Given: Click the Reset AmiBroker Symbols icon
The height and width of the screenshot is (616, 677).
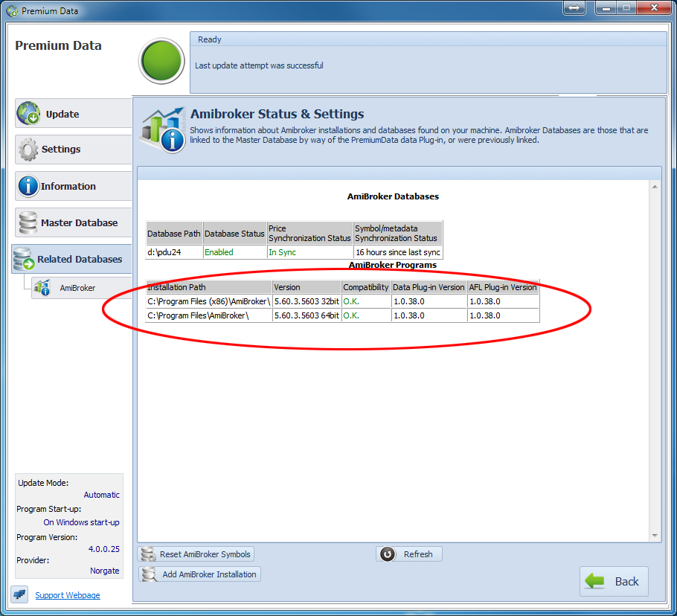Looking at the screenshot, I should click(x=148, y=554).
